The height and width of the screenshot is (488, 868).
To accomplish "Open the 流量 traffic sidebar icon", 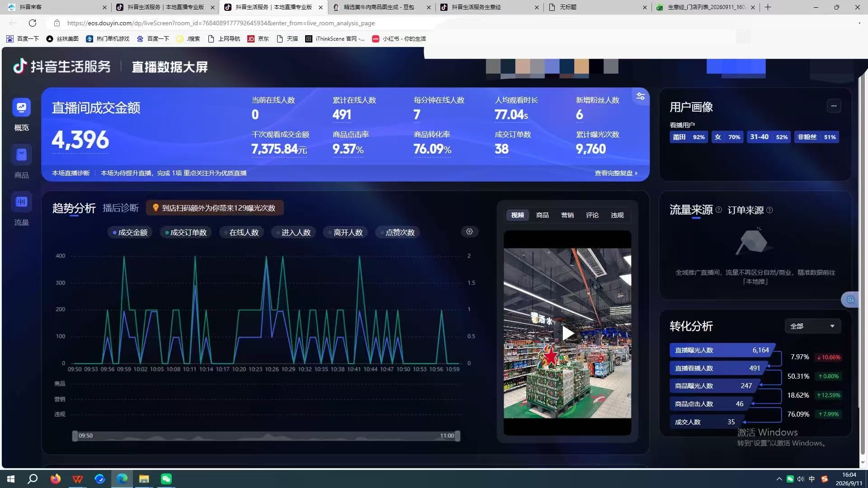I will pyautogui.click(x=21, y=202).
